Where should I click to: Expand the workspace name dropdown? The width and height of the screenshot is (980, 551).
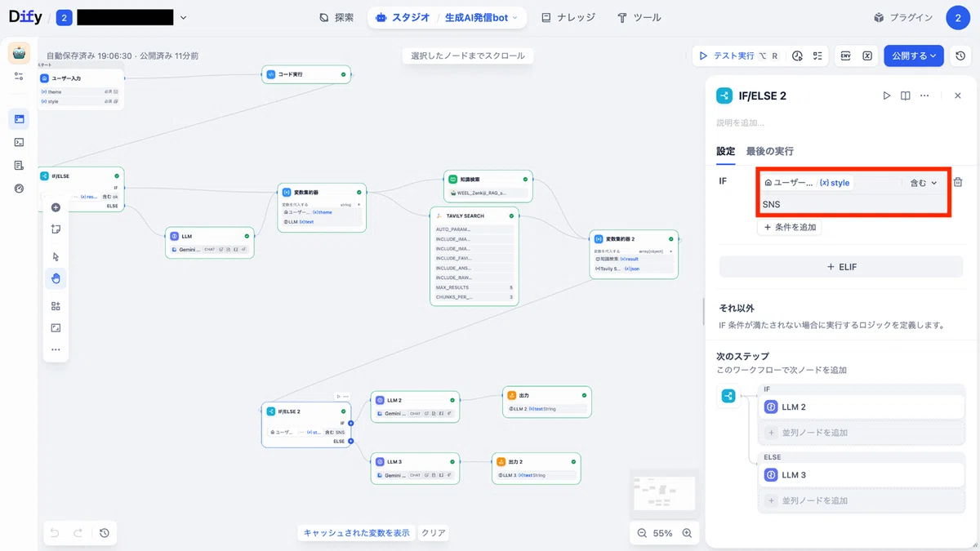pyautogui.click(x=183, y=17)
